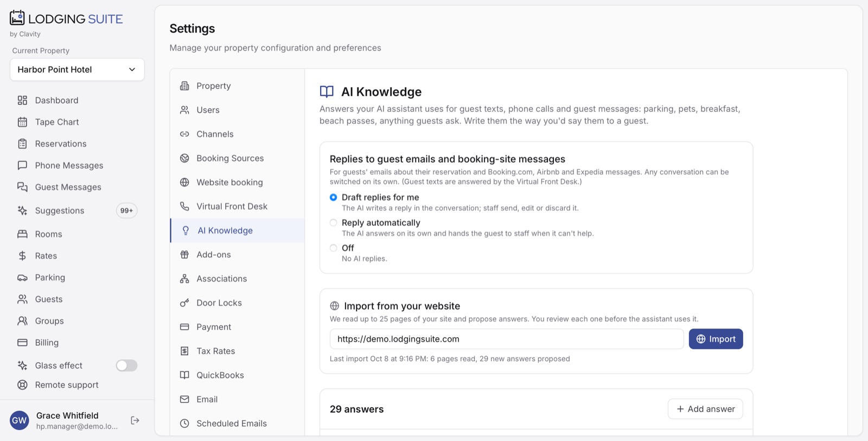Click the Guest Messages chat icon

pyautogui.click(x=22, y=187)
